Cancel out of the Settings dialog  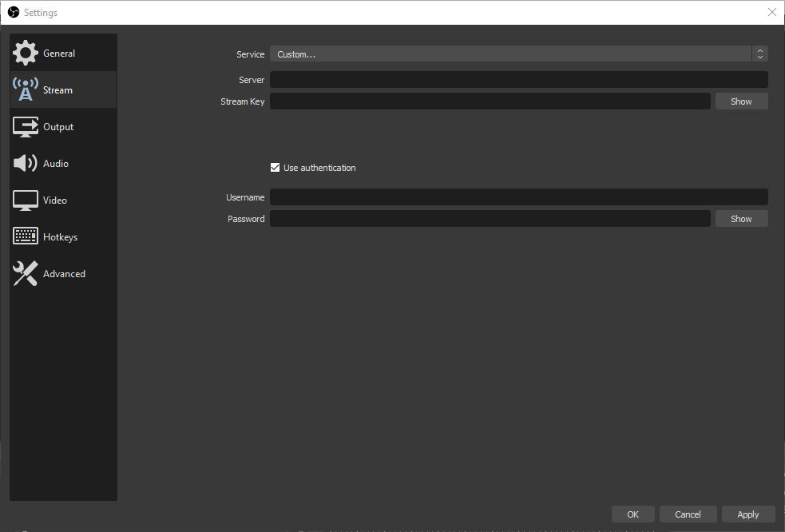click(688, 514)
